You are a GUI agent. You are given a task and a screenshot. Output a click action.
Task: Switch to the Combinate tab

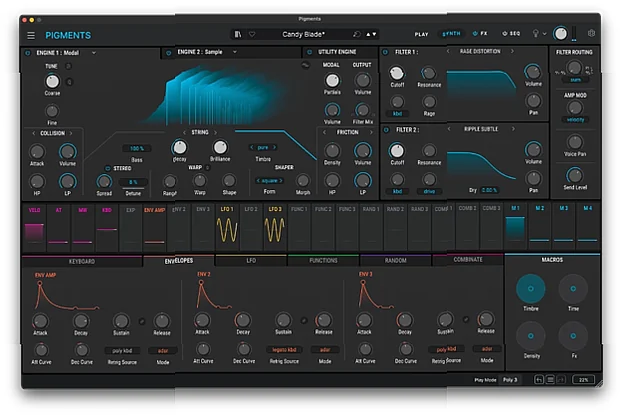click(468, 259)
